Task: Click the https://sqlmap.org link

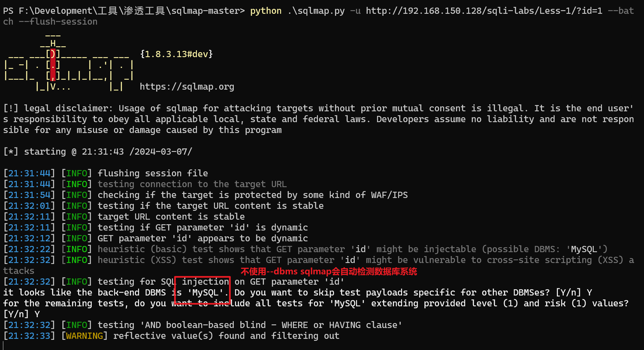Action: pos(187,87)
